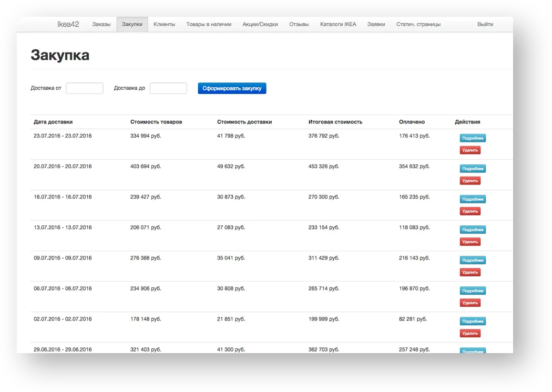Delete the 23.07.2016 purchase row

point(470,150)
